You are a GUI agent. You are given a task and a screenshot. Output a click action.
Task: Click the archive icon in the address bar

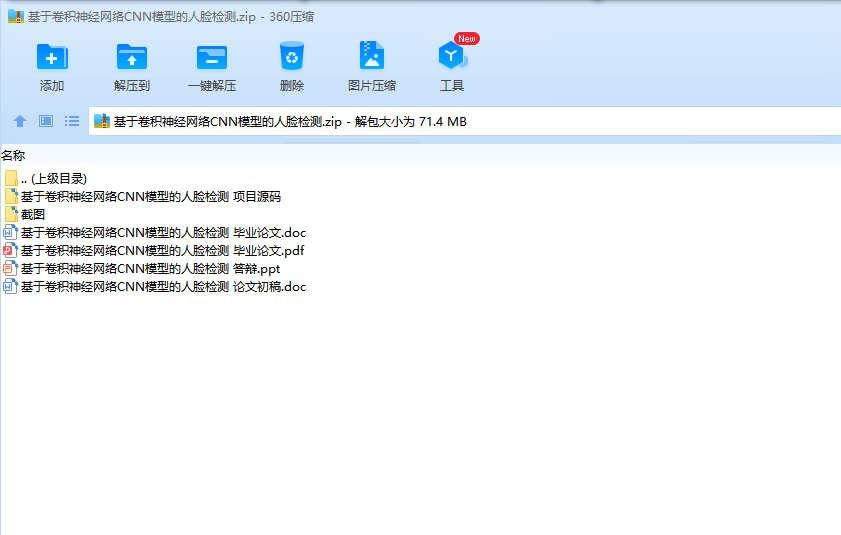(x=102, y=121)
